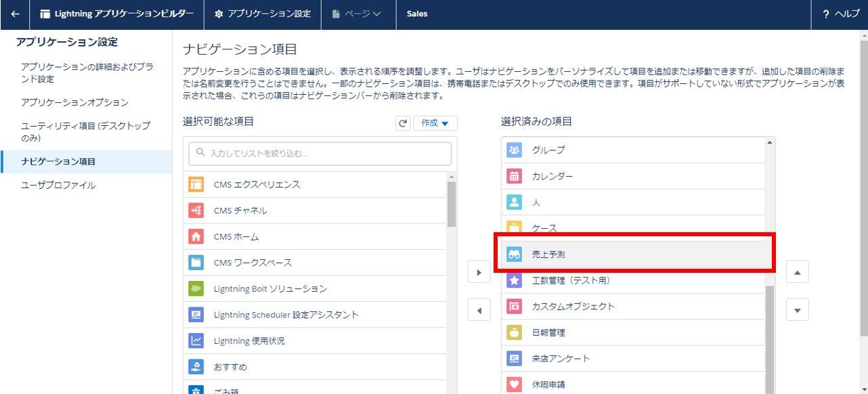Select CMS ワークスペース text in available list
Image resolution: width=868 pixels, height=394 pixels.
click(253, 263)
